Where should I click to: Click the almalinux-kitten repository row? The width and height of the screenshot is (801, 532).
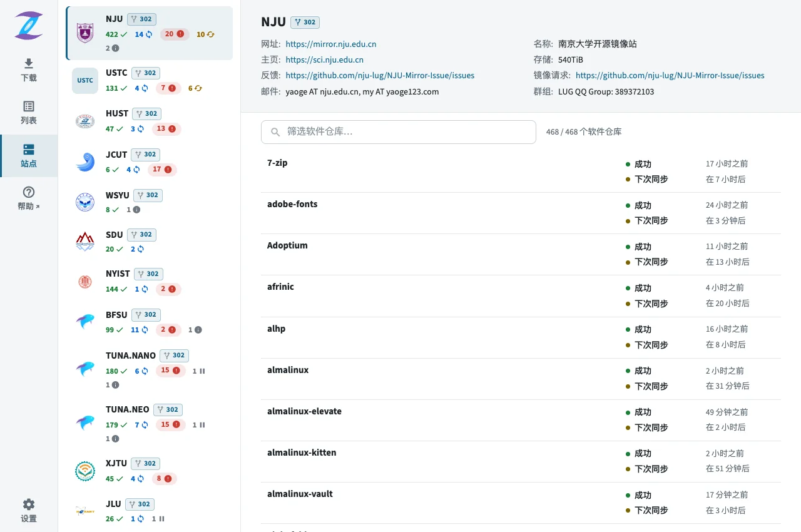point(521,461)
